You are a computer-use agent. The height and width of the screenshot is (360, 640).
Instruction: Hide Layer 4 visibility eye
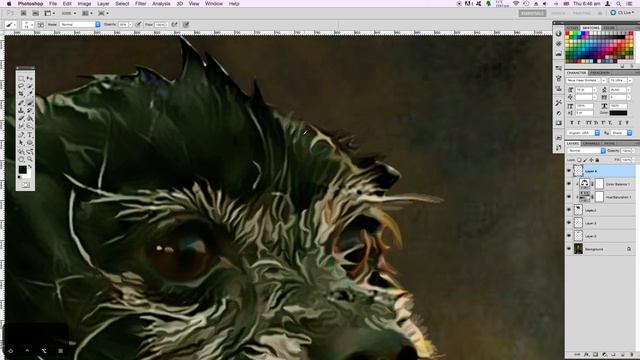point(569,171)
